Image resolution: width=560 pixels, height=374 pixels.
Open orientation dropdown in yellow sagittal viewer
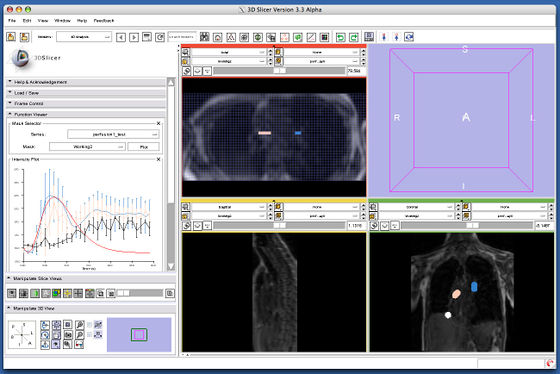(229, 207)
